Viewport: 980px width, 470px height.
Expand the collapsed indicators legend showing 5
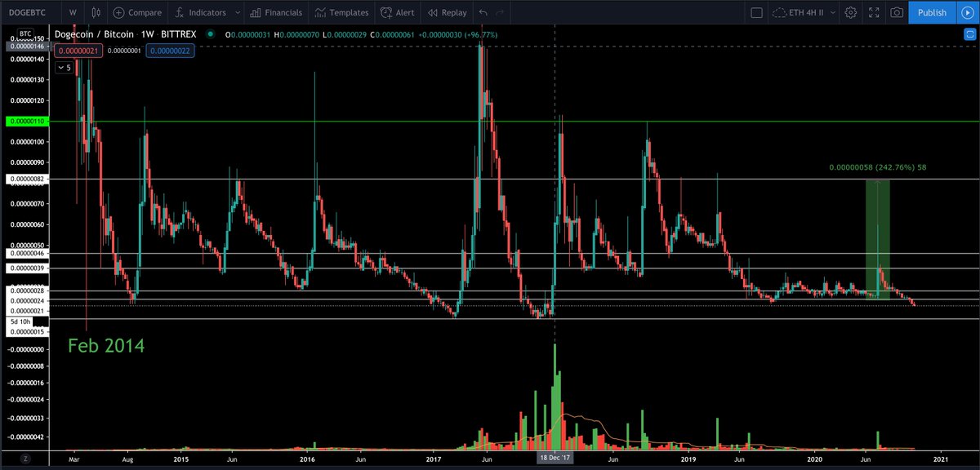pos(63,68)
